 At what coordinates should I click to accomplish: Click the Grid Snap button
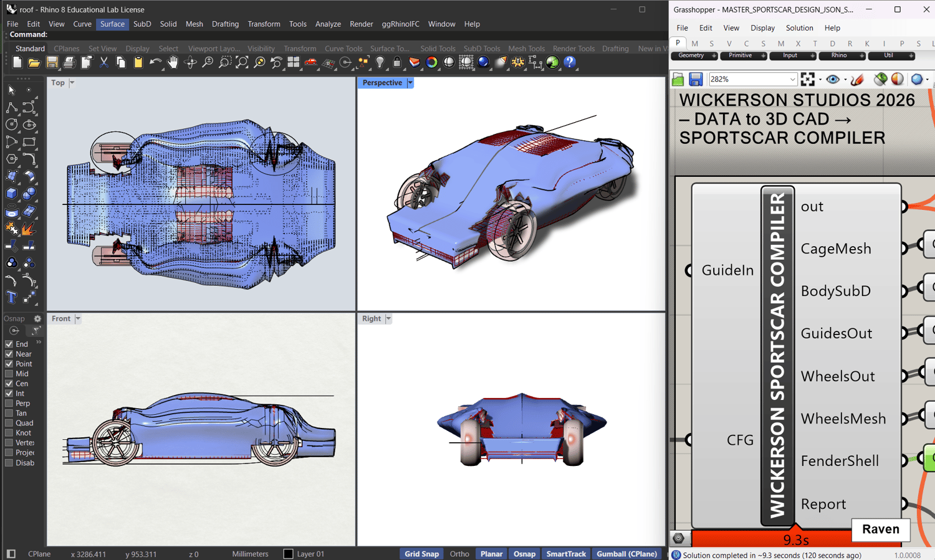(x=421, y=554)
